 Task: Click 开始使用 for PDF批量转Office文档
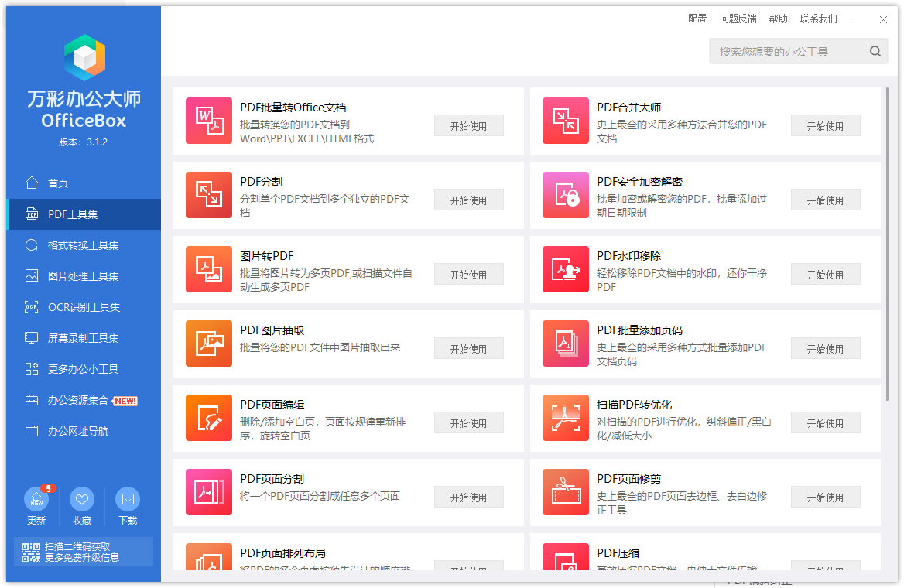tap(469, 125)
